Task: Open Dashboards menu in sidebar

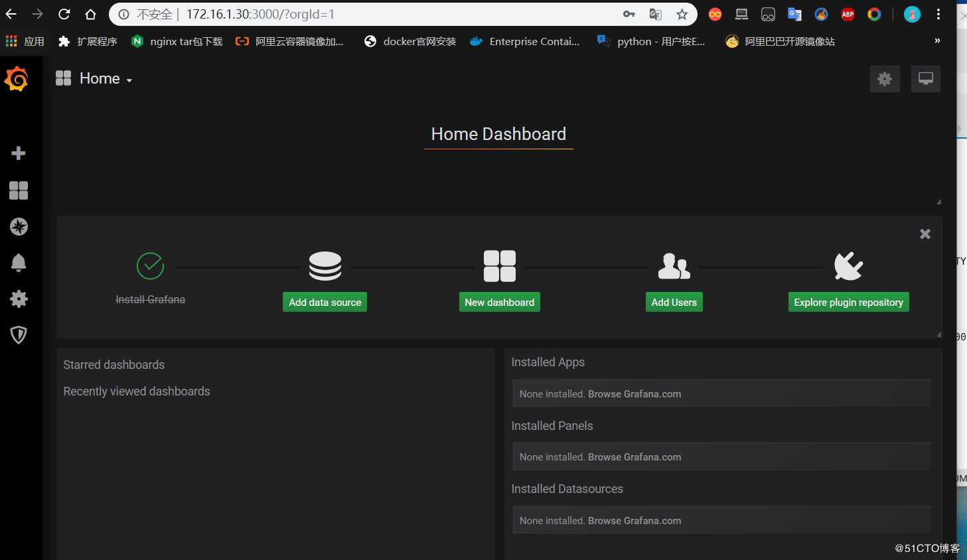Action: [19, 190]
